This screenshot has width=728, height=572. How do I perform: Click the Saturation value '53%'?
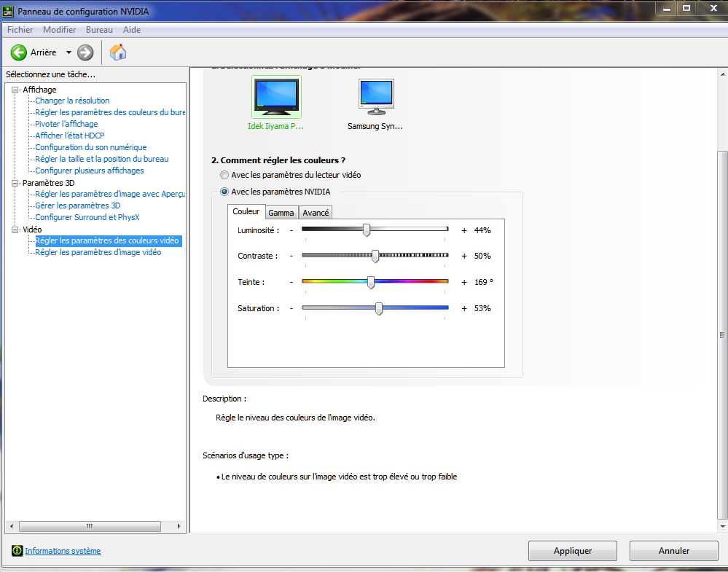point(482,308)
